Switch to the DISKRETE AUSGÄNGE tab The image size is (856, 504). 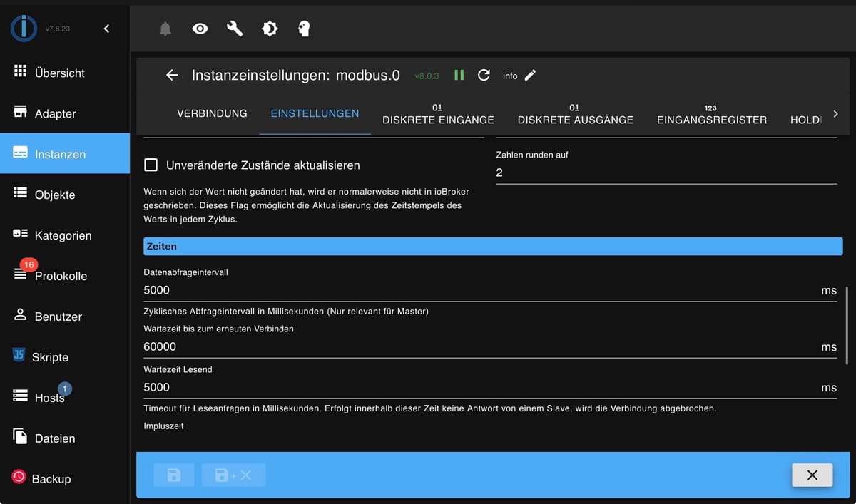coord(576,113)
